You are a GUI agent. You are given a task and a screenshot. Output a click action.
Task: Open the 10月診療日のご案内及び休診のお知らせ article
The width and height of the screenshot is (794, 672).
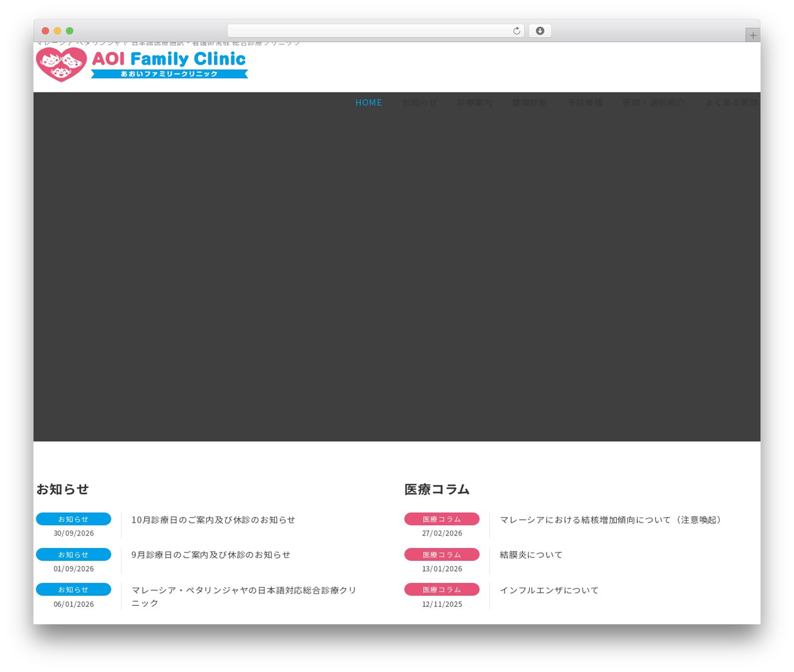click(213, 519)
